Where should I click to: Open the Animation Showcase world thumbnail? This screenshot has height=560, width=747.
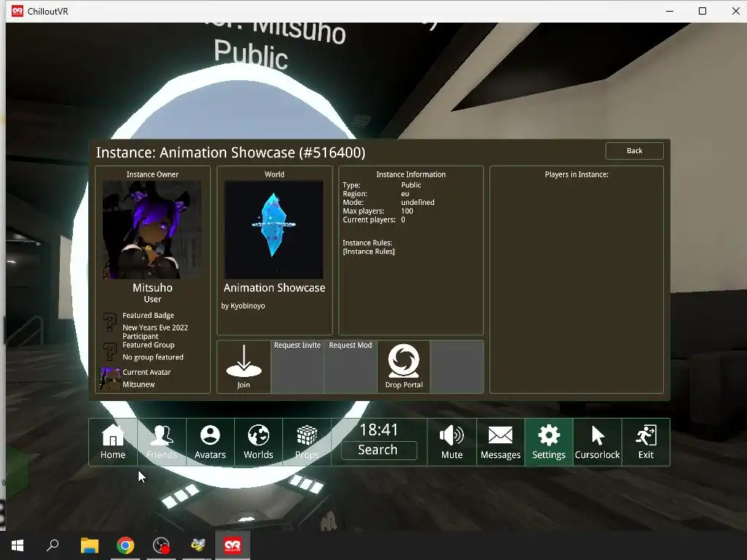point(274,230)
